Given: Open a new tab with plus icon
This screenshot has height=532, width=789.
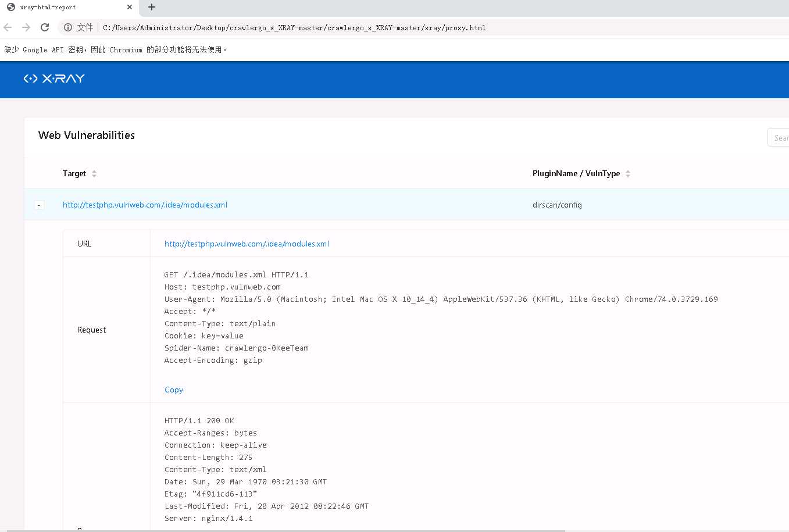Looking at the screenshot, I should pos(152,7).
